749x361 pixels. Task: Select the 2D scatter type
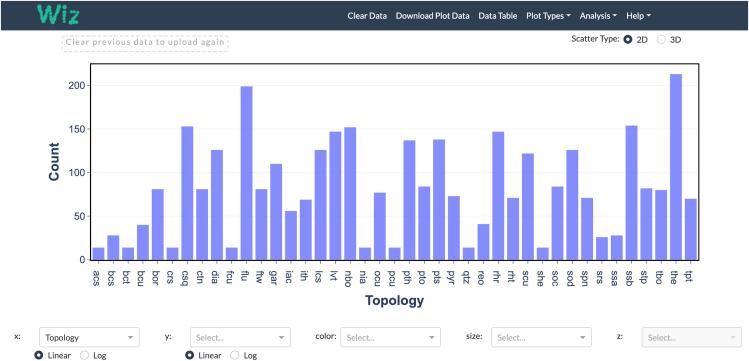click(628, 40)
